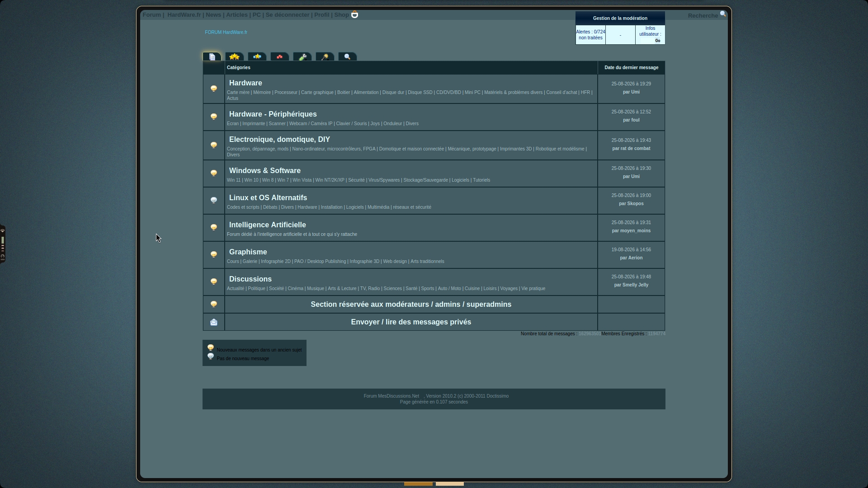Open Linux et OS Alternatifs category
This screenshot has height=488, width=868.
pyautogui.click(x=268, y=198)
